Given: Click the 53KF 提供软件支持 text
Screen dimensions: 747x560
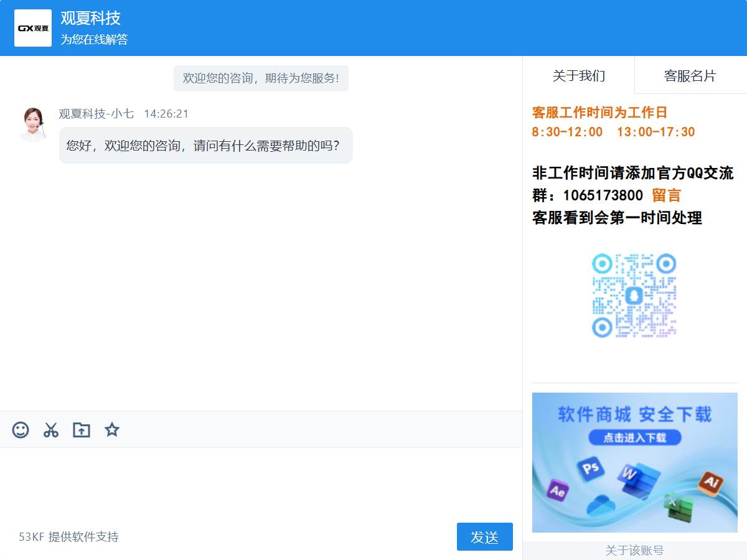Looking at the screenshot, I should coord(68,537).
